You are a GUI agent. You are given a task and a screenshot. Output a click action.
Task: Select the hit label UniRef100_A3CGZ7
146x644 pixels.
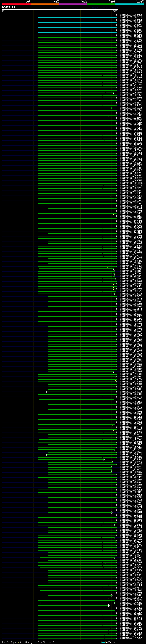point(131,291)
